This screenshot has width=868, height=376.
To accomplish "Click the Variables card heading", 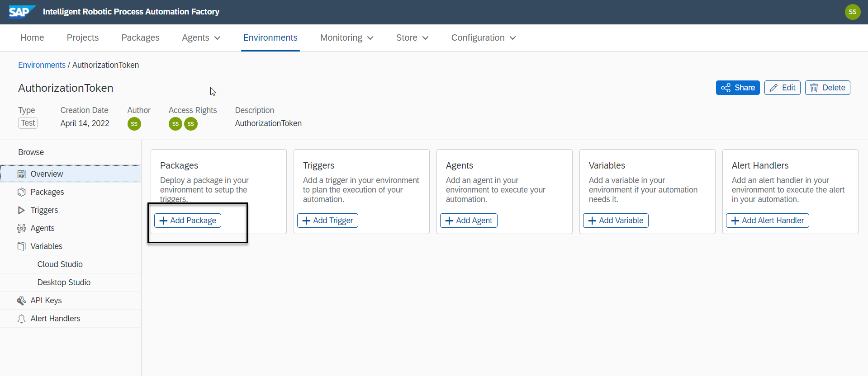I will [x=607, y=165].
